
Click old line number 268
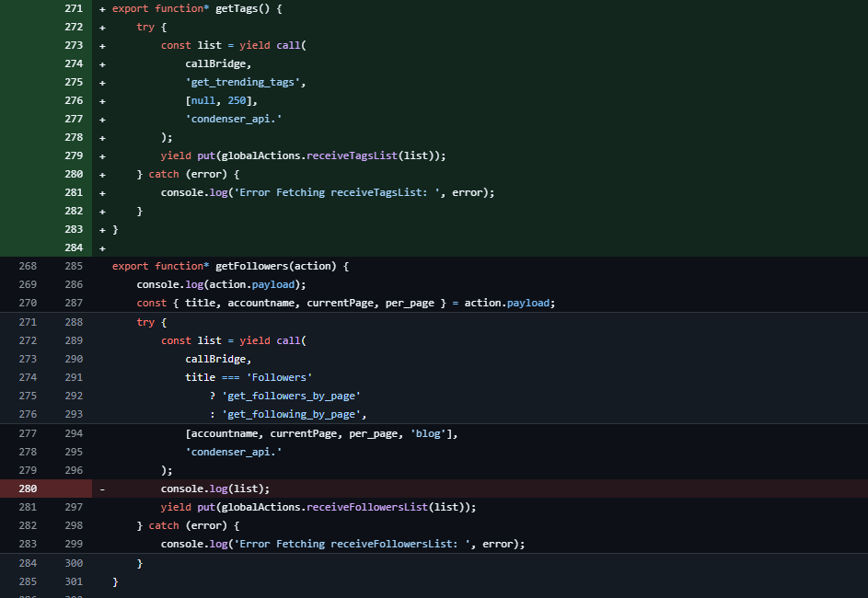coord(28,266)
